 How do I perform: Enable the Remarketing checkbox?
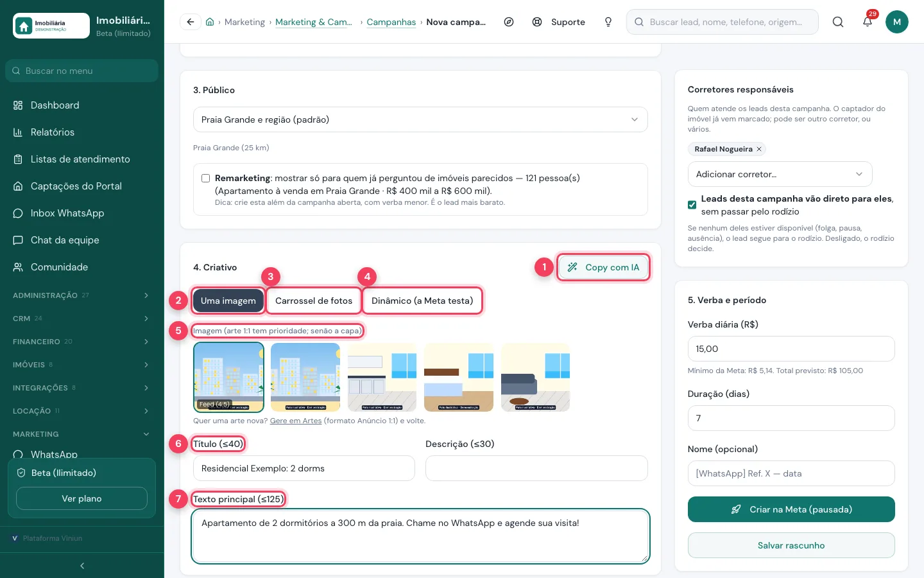coord(206,178)
